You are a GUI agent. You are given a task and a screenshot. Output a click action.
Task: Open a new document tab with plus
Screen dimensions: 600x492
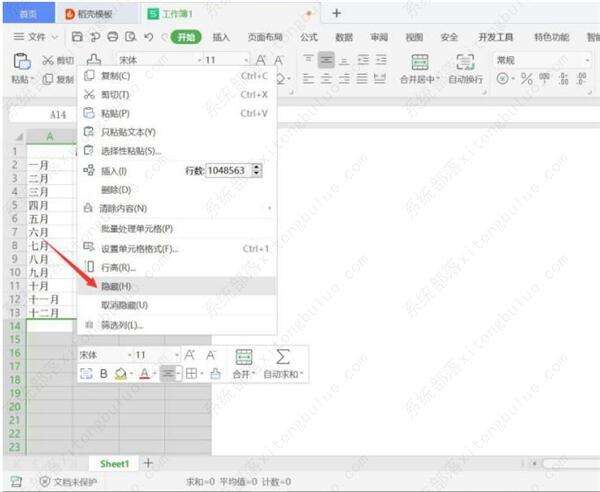[337, 13]
